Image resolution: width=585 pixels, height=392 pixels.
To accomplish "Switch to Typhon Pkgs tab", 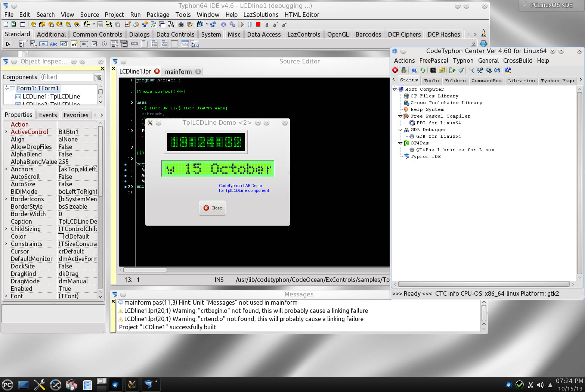I will [557, 81].
